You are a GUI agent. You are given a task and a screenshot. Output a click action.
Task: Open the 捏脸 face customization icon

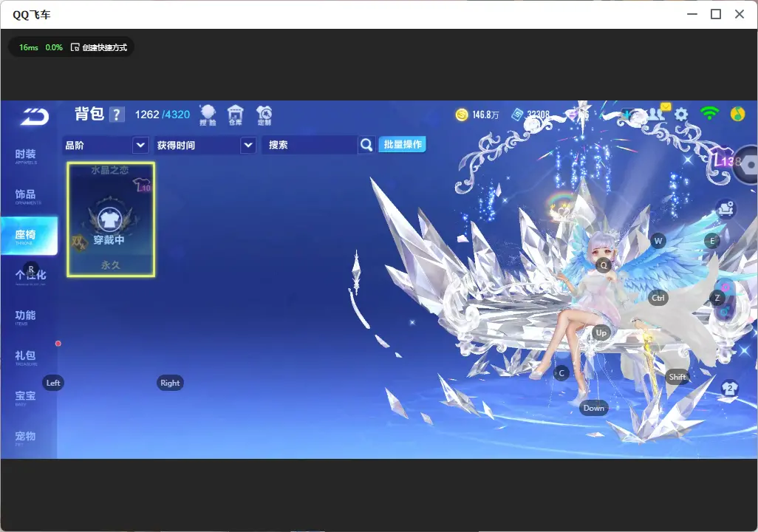click(x=208, y=115)
